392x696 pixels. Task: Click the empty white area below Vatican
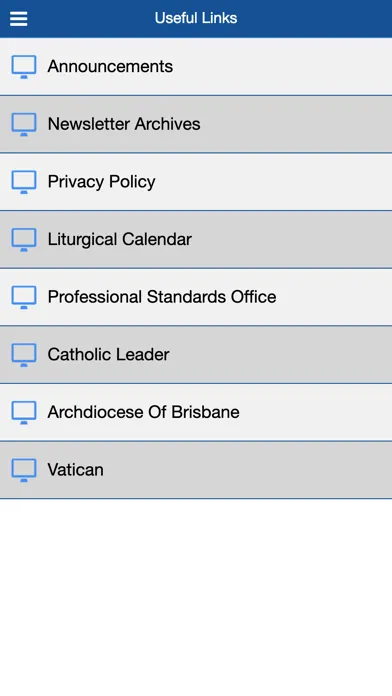tap(196, 597)
